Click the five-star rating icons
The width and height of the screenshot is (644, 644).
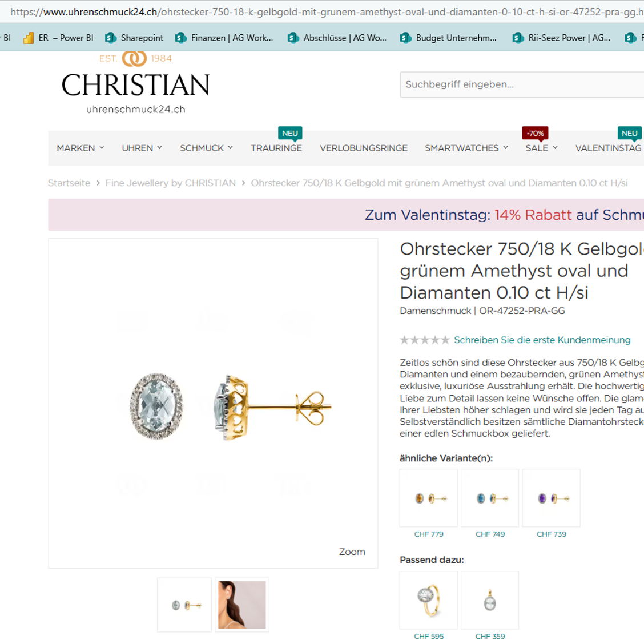click(425, 340)
